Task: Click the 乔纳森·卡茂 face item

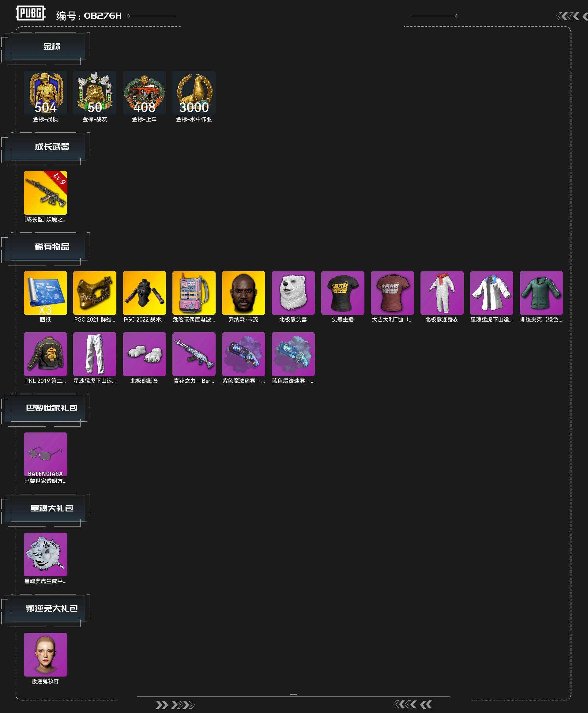Action: pyautogui.click(x=243, y=293)
